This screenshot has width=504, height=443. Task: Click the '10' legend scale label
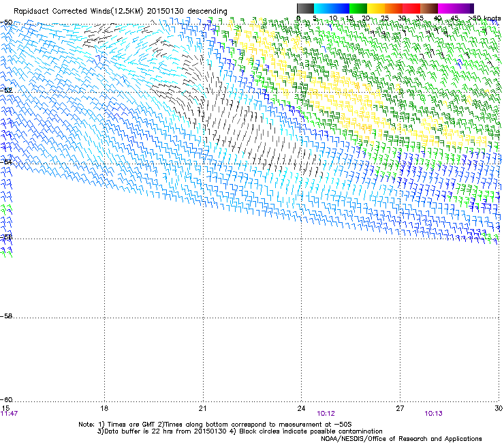coord(333,18)
